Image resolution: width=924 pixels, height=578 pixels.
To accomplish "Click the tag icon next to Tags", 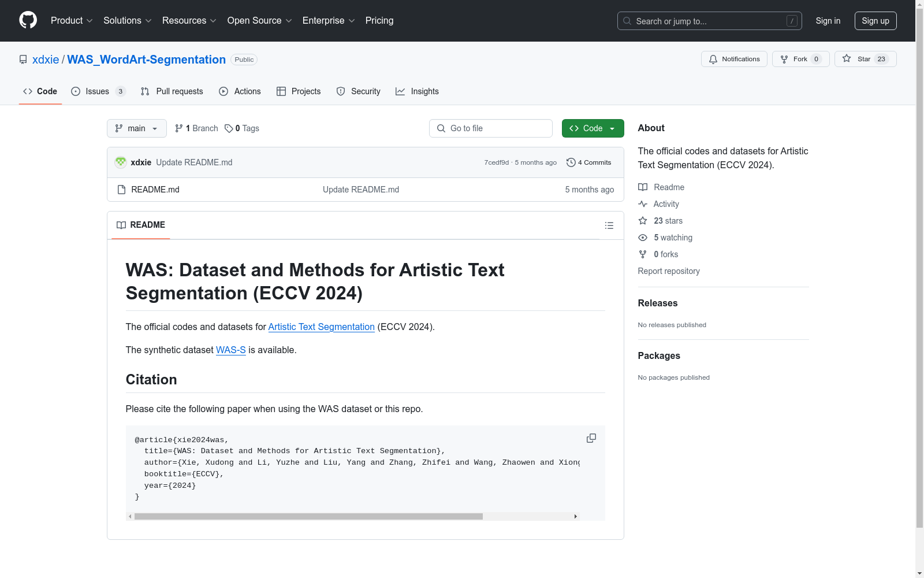I will [229, 128].
